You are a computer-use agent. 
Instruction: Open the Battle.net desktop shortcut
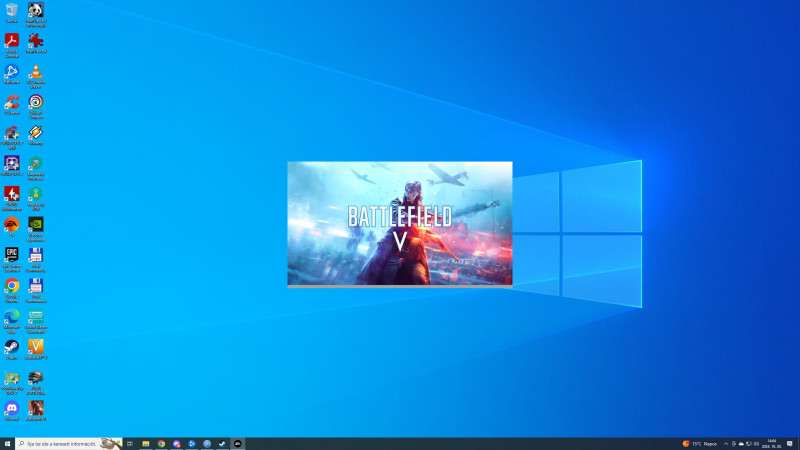12,73
